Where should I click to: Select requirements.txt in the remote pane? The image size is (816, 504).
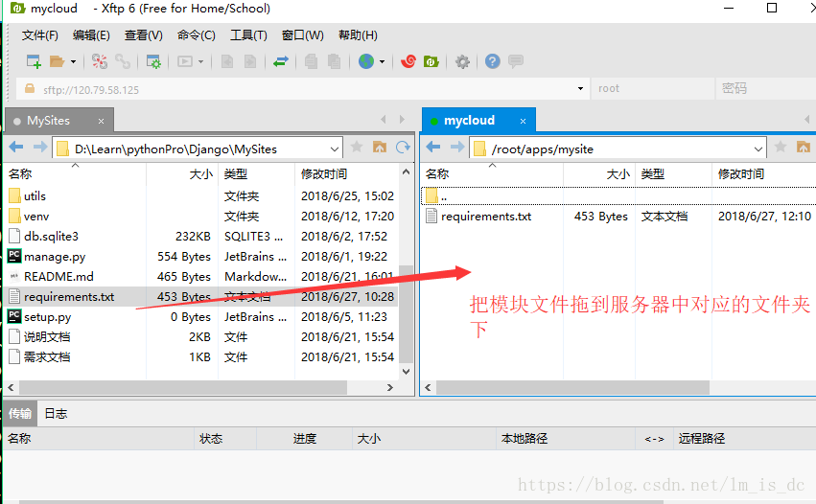(x=486, y=217)
